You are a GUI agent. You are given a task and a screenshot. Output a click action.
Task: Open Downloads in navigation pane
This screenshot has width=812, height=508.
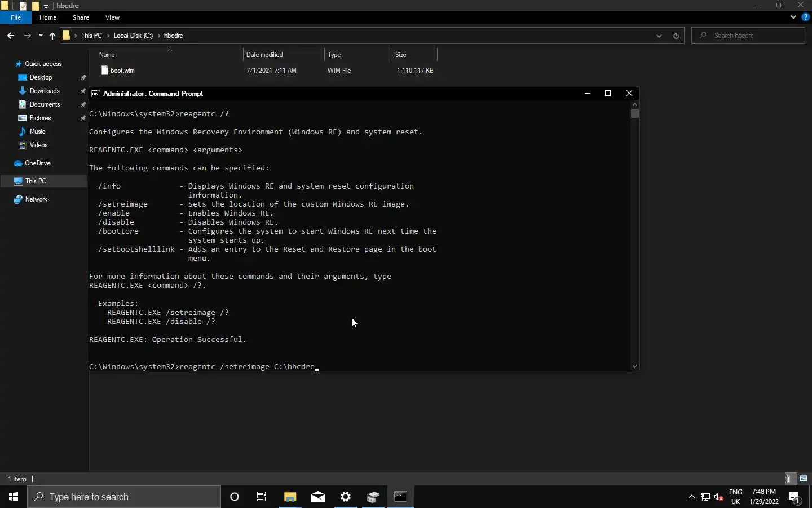point(45,91)
